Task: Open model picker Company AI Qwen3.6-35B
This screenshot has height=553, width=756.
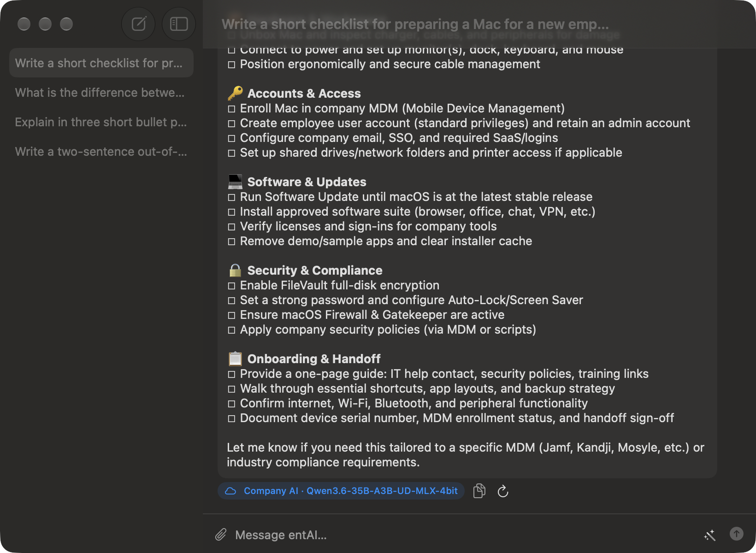Action: click(x=341, y=491)
